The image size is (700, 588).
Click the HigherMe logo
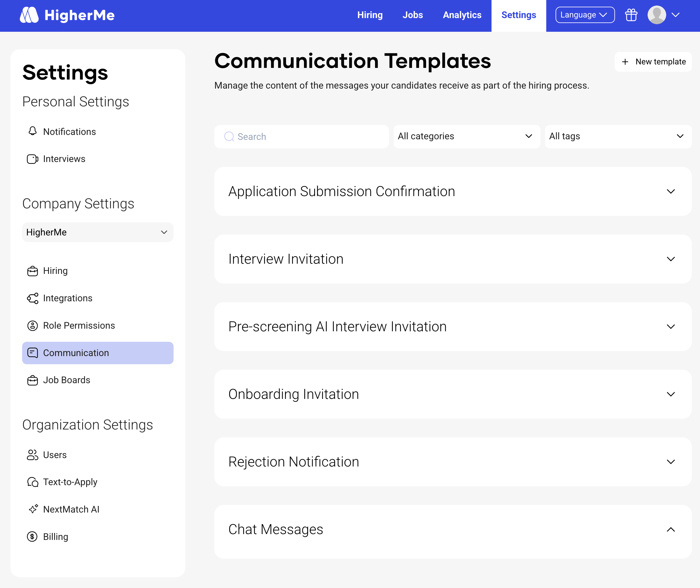67,15
